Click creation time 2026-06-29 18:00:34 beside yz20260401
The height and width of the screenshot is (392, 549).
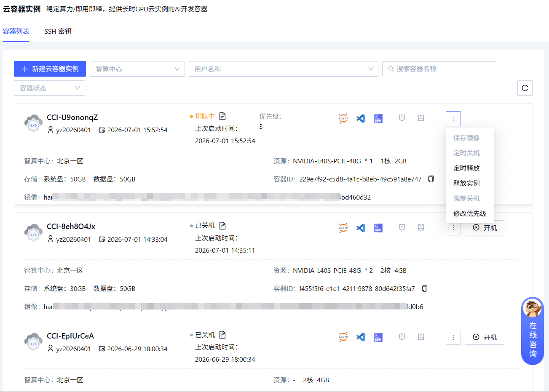coord(137,349)
